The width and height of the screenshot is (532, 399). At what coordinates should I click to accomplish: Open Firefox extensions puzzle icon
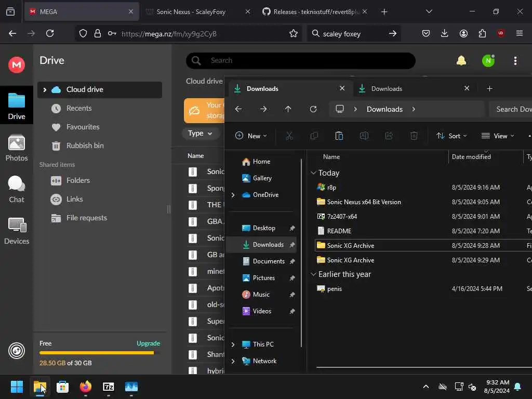pos(482,33)
